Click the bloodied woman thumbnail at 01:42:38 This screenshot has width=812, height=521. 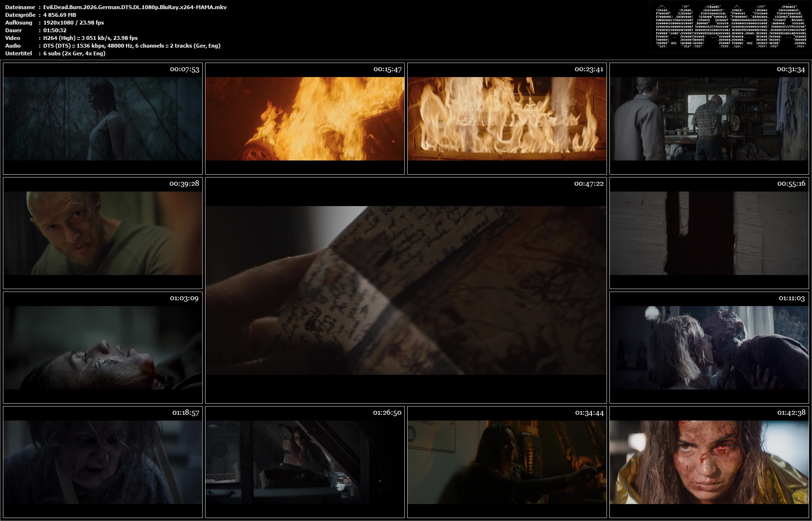click(709, 462)
